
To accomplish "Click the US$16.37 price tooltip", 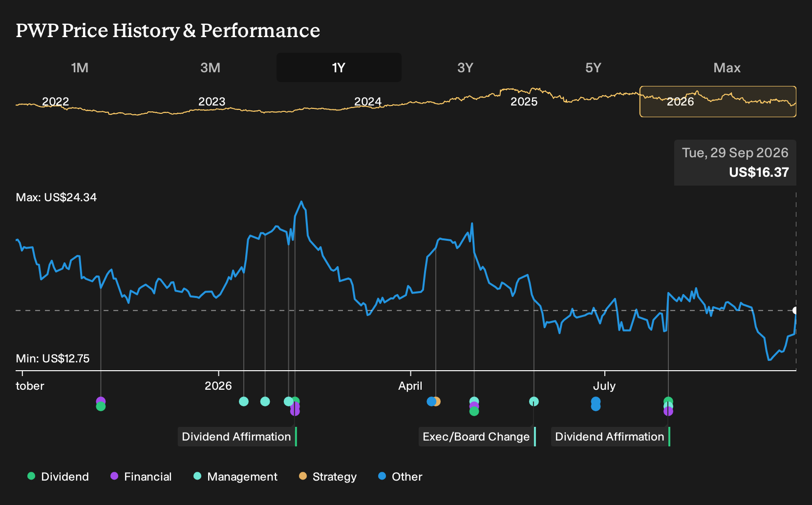I will [x=759, y=172].
